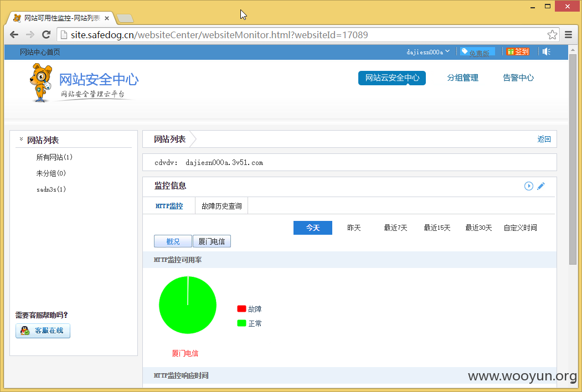This screenshot has height=392, width=582.
Task: Edit monitoring info with pencil icon
Action: (x=541, y=186)
